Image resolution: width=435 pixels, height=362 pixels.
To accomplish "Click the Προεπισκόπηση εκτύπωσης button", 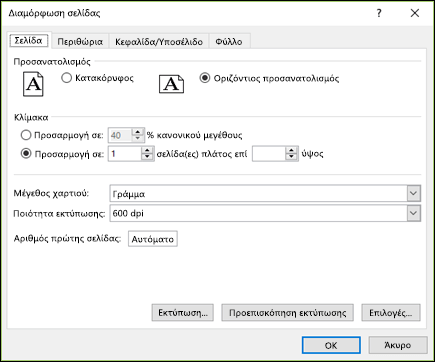I will click(x=287, y=313).
